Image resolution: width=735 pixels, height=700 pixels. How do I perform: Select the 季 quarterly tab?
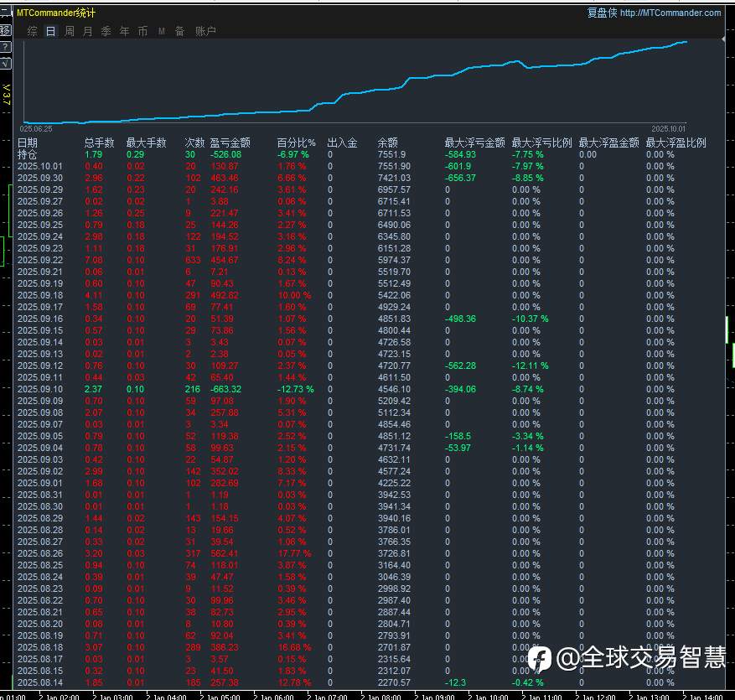click(106, 31)
